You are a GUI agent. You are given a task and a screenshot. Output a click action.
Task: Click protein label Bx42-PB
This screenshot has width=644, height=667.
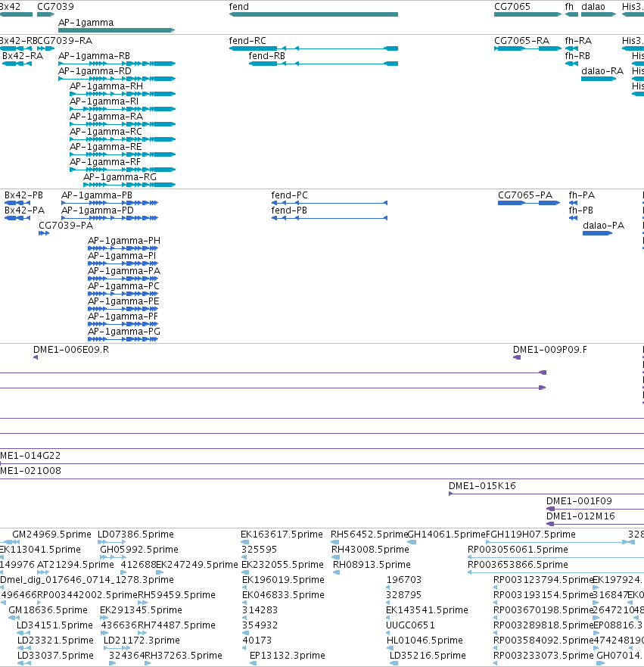pyautogui.click(x=23, y=195)
